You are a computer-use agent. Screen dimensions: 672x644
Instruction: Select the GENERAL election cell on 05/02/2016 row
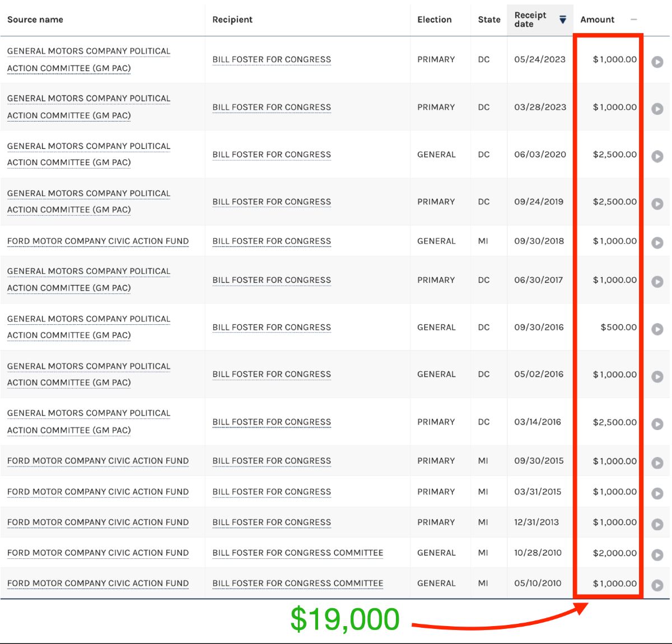(x=436, y=374)
